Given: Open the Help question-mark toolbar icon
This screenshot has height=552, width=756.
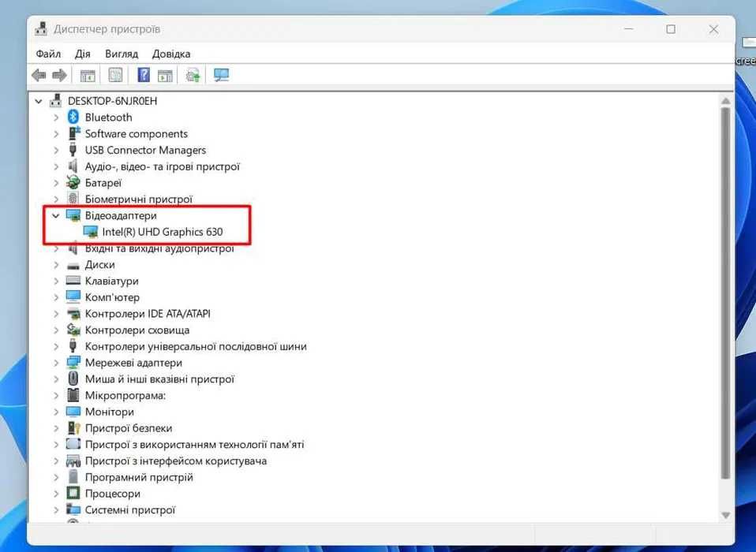Looking at the screenshot, I should pos(143,75).
